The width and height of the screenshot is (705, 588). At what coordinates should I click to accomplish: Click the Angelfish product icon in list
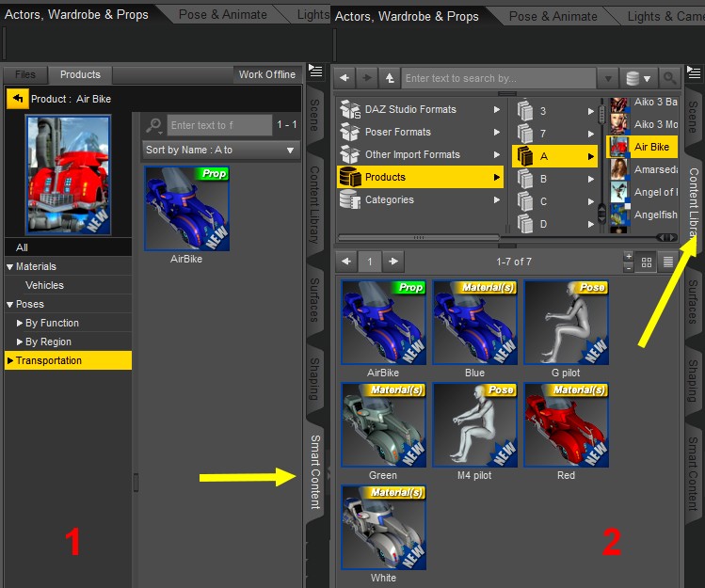pyautogui.click(x=618, y=215)
